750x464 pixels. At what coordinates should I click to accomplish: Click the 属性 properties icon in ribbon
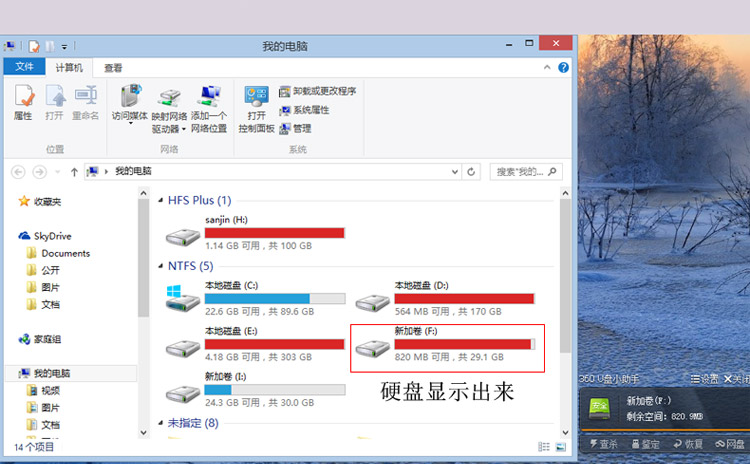(x=23, y=102)
